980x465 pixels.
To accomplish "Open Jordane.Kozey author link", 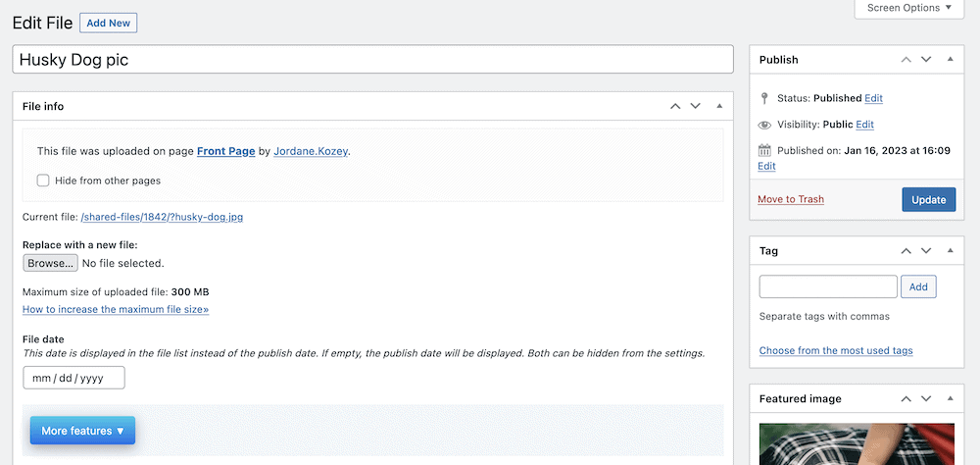I will click(x=311, y=151).
